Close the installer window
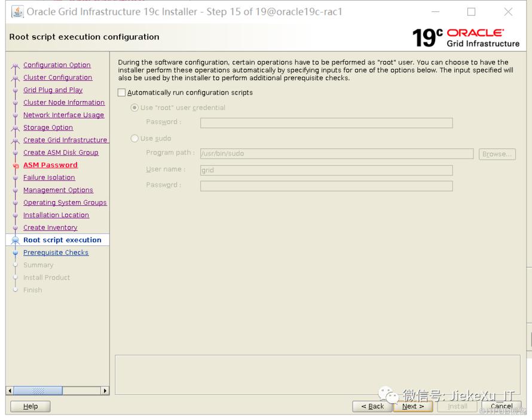 (x=508, y=12)
